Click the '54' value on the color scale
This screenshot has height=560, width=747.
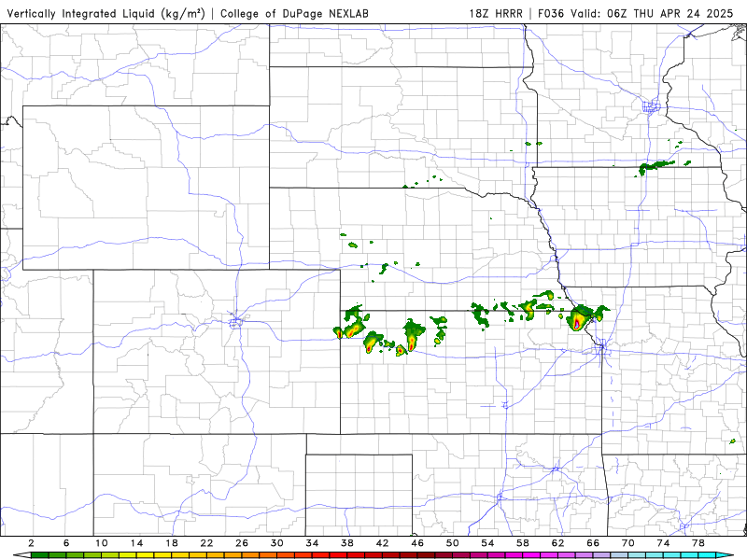[487, 543]
